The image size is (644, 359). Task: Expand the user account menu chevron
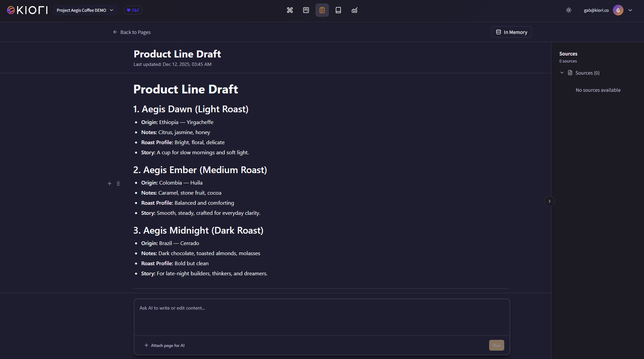(x=630, y=10)
